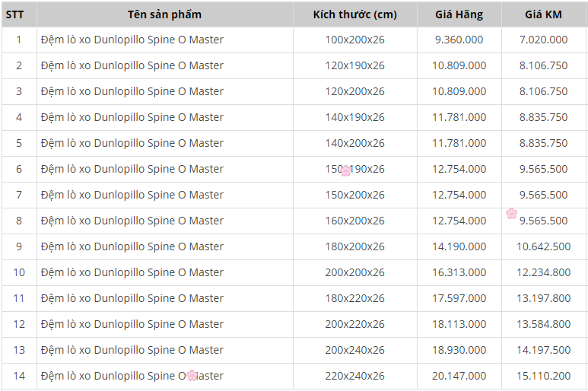
Task: Click the Giá KM column header
Action: (x=543, y=14)
